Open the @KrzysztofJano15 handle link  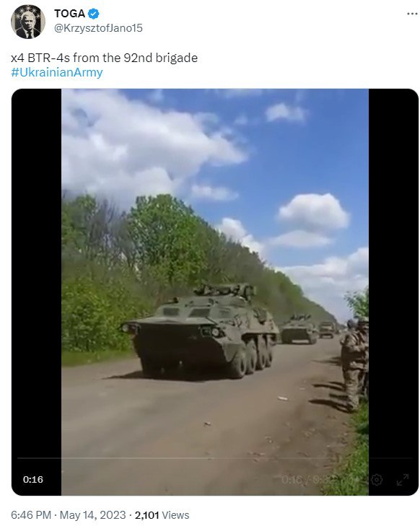pyautogui.click(x=98, y=28)
